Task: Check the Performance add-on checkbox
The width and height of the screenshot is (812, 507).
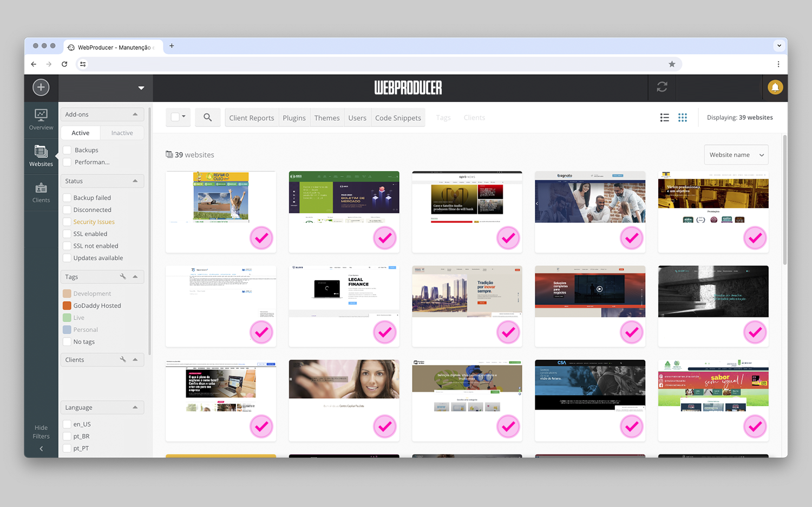Action: [67, 162]
